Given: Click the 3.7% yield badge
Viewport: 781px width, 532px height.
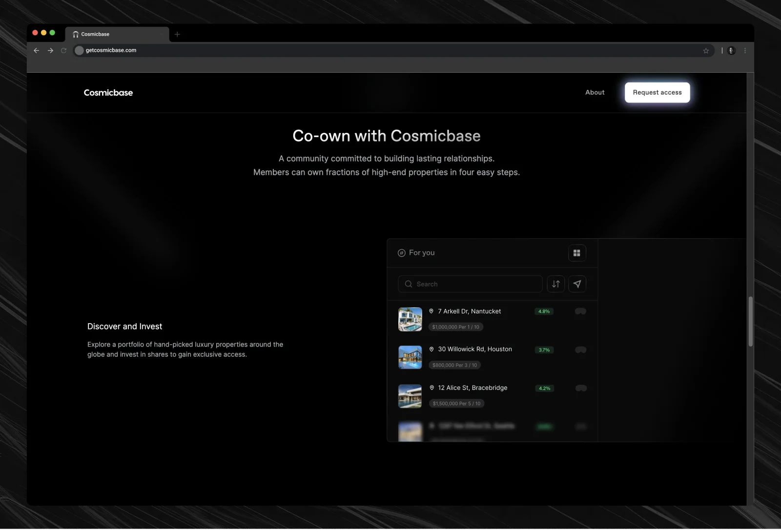Looking at the screenshot, I should coord(544,350).
